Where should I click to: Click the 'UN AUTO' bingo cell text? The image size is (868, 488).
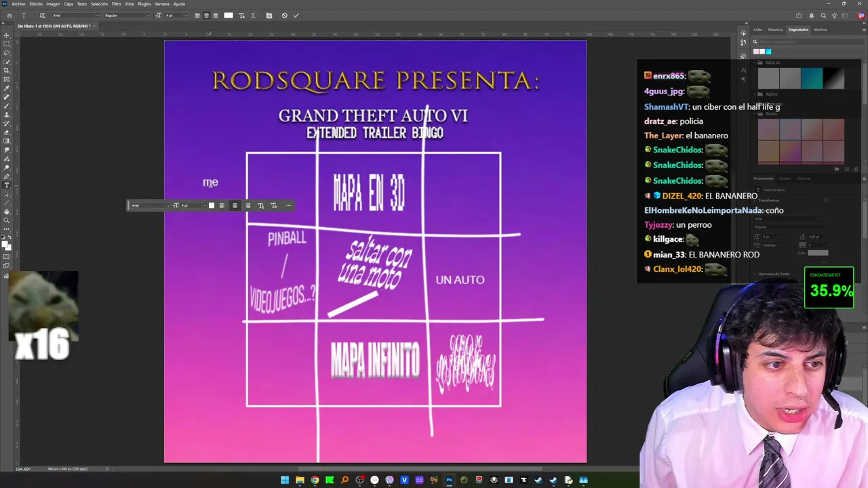click(460, 280)
